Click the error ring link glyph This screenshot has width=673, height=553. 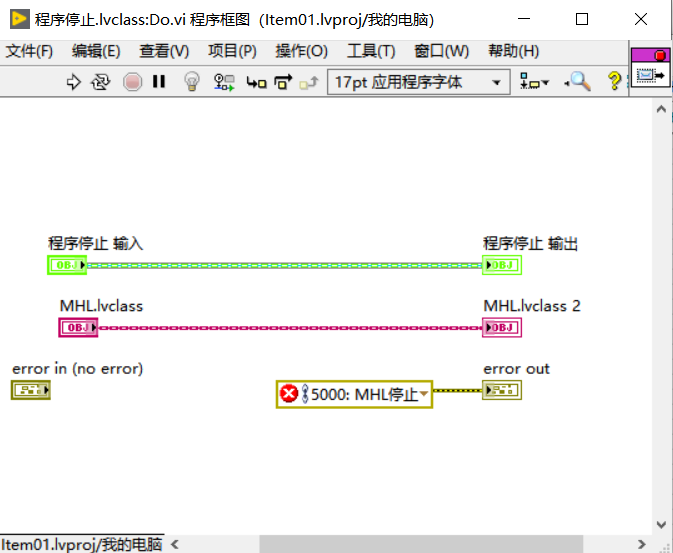pyautogui.click(x=305, y=394)
